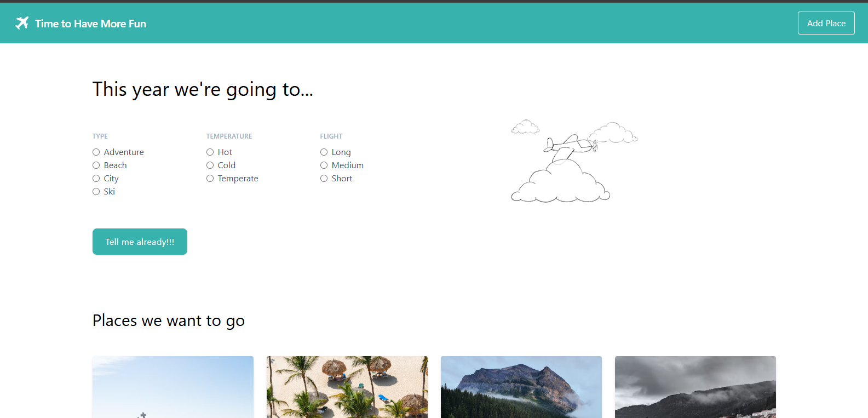Open the Time to Have More Fun home link
The width and height of the screenshot is (868, 418).
[x=90, y=24]
